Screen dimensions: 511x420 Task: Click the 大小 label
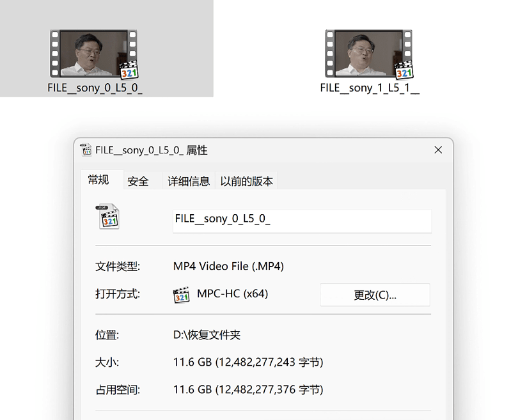pos(107,362)
